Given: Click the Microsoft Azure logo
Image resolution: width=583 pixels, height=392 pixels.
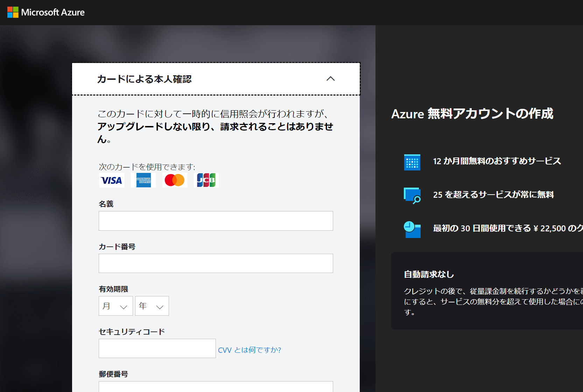Looking at the screenshot, I should (x=46, y=12).
